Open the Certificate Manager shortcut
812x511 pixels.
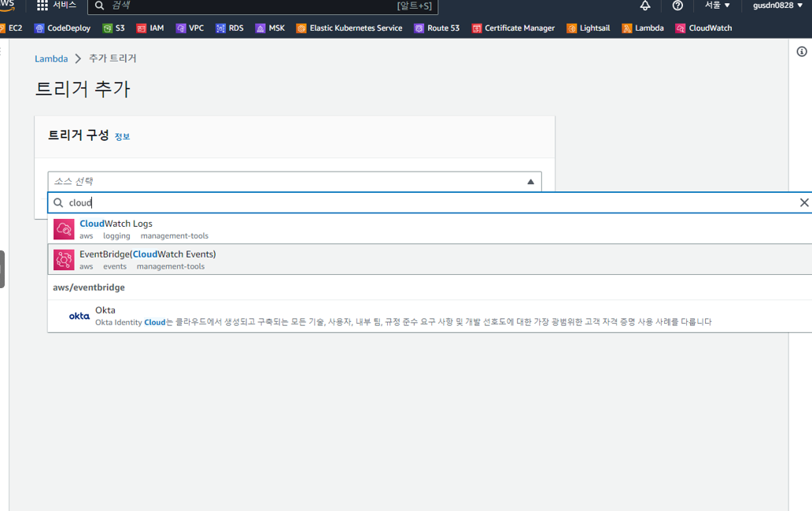(514, 28)
